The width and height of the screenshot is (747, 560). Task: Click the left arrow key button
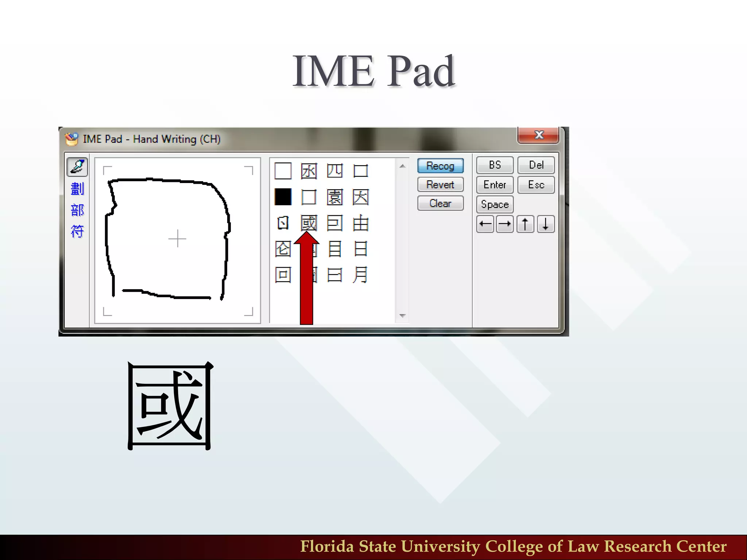(x=485, y=224)
